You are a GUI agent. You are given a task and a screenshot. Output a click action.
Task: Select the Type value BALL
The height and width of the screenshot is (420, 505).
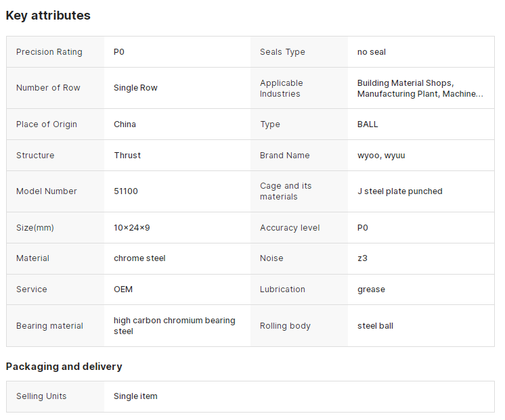coord(368,124)
